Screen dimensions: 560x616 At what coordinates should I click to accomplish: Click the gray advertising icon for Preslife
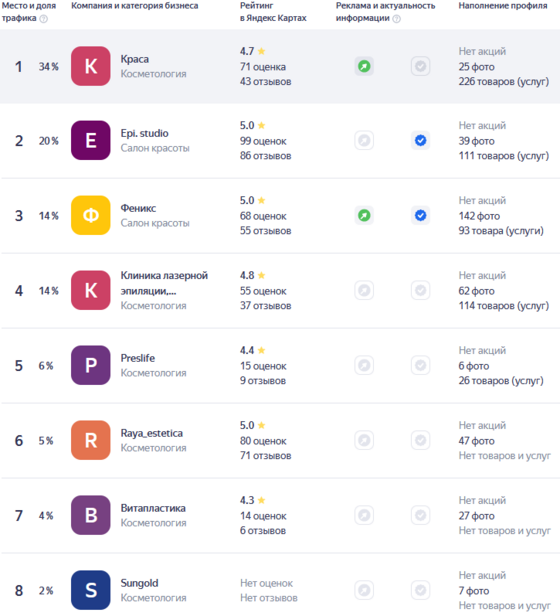coord(364,365)
